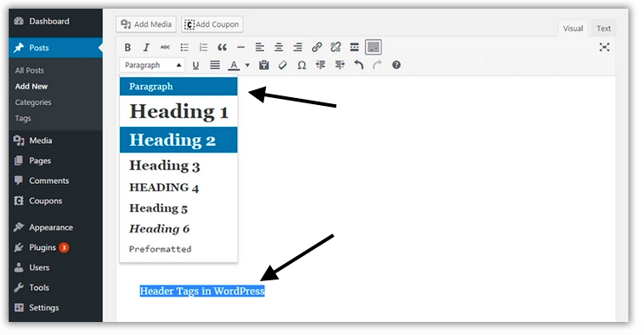Select Add New under Posts
This screenshot has height=335, width=644.
[x=31, y=87]
